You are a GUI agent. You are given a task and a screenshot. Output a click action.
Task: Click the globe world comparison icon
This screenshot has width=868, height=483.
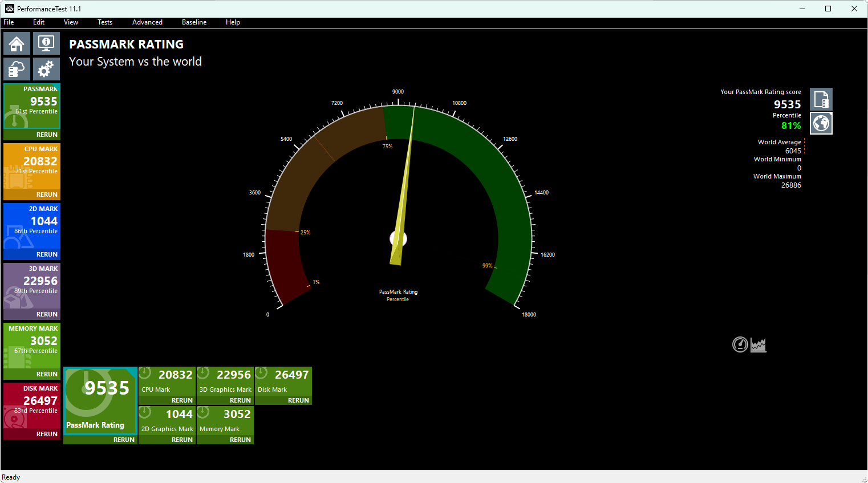point(821,123)
